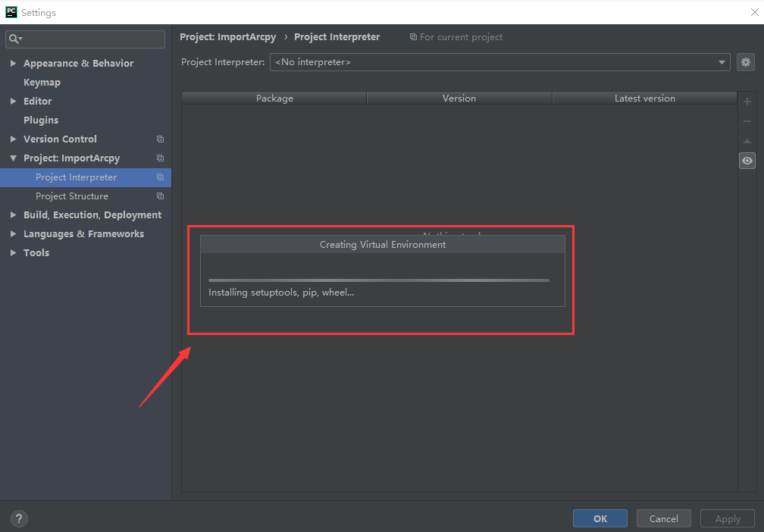Click the 'Project Interpreter' breadcrumb text
Viewport: 764px width, 532px height.
point(337,37)
